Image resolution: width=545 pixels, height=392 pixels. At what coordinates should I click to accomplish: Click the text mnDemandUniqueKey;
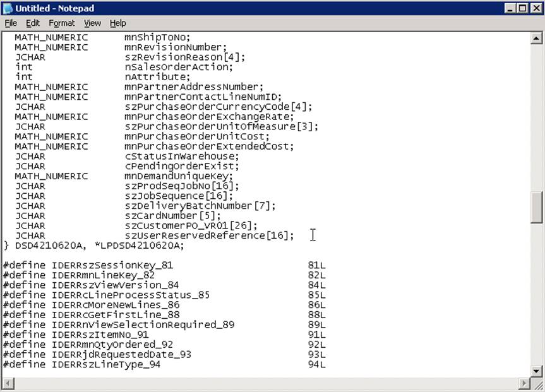[179, 176]
